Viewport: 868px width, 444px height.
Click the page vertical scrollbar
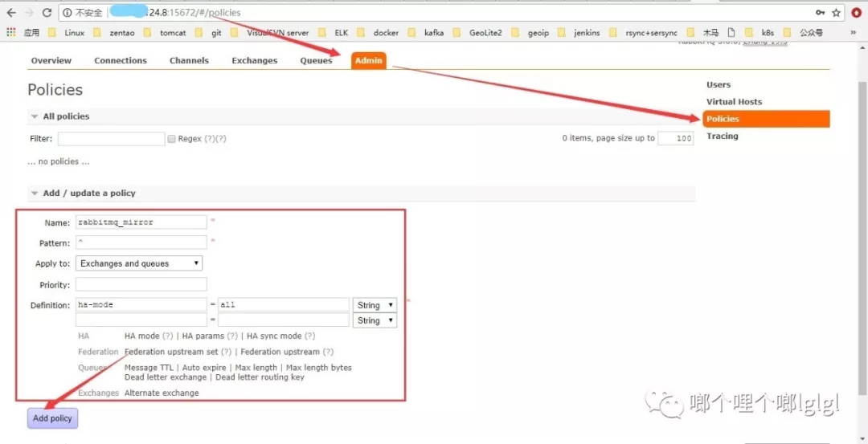tap(862, 238)
